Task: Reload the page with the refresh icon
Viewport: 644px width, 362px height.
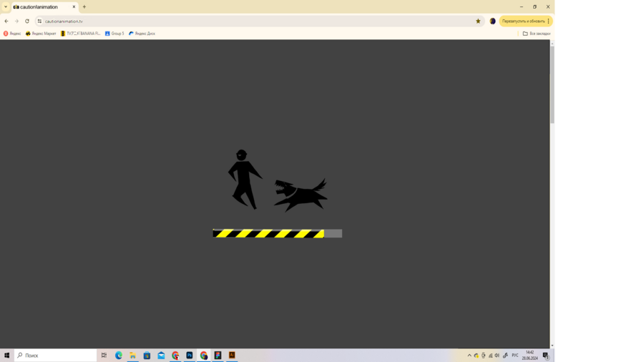Action: (x=27, y=21)
